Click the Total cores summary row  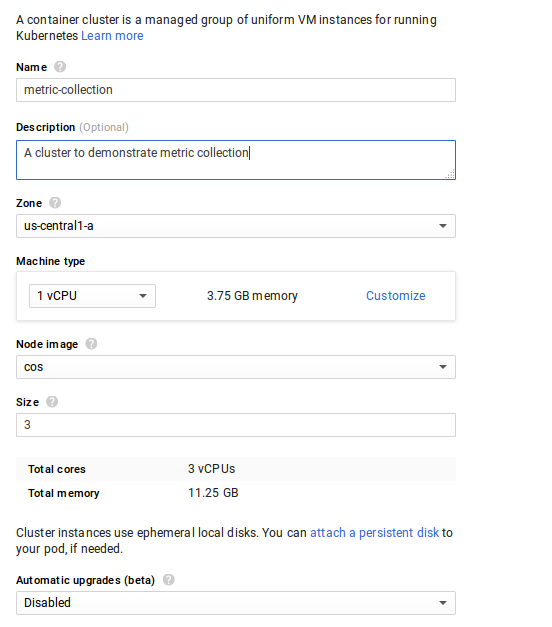[236, 469]
